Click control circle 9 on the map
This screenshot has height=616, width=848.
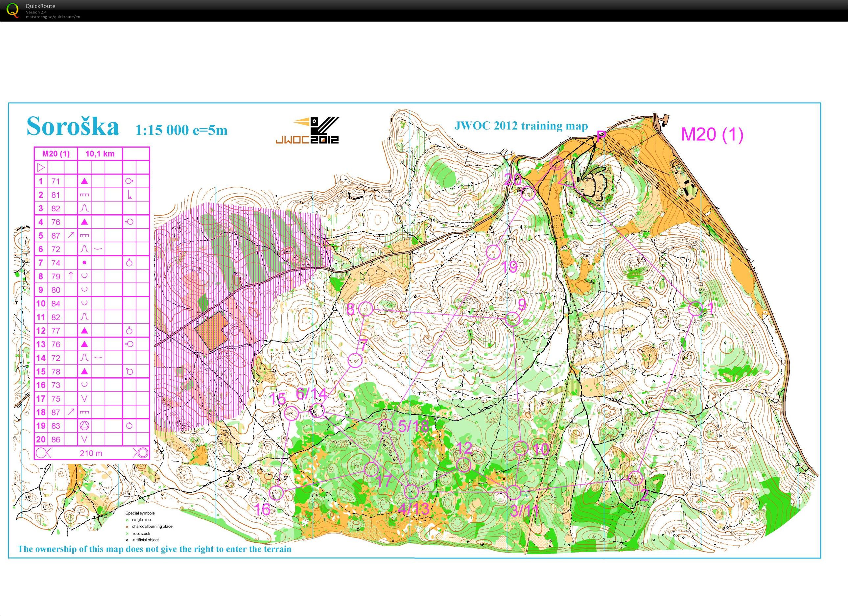pos(513,320)
